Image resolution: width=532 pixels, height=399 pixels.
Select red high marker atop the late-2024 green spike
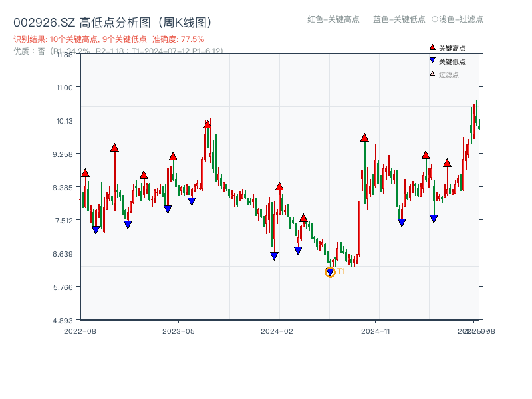pos(364,138)
